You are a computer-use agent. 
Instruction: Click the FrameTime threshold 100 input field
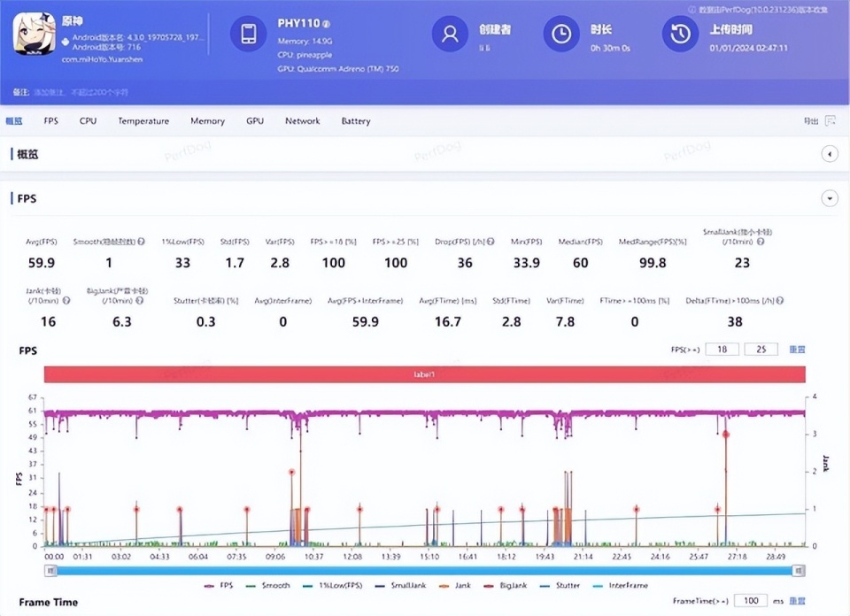click(x=750, y=602)
